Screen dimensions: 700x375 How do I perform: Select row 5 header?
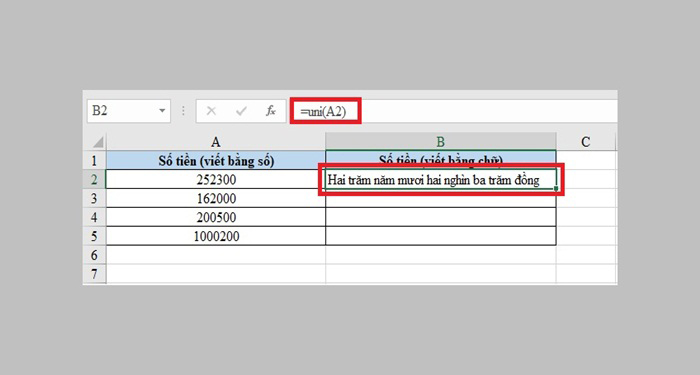(94, 236)
